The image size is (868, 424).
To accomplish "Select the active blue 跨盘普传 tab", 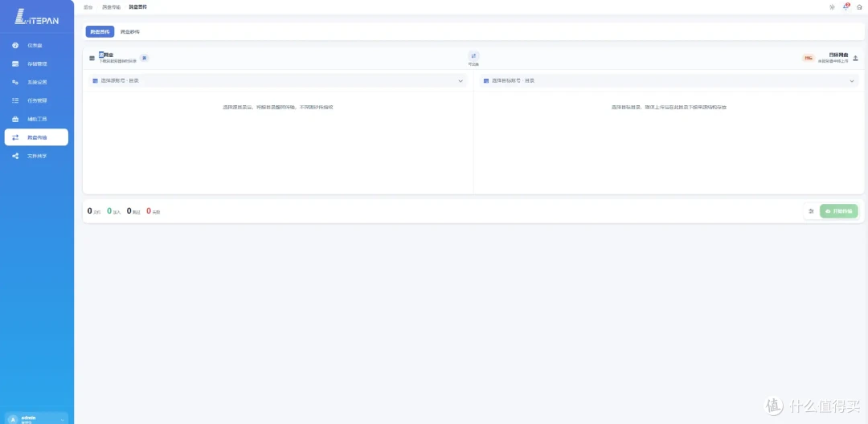I will pyautogui.click(x=100, y=31).
